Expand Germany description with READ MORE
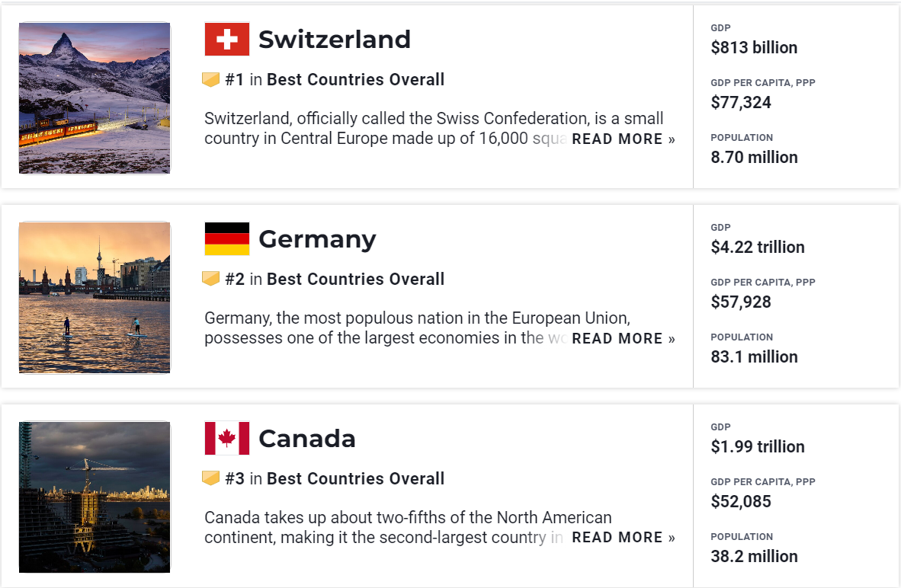 (x=624, y=338)
